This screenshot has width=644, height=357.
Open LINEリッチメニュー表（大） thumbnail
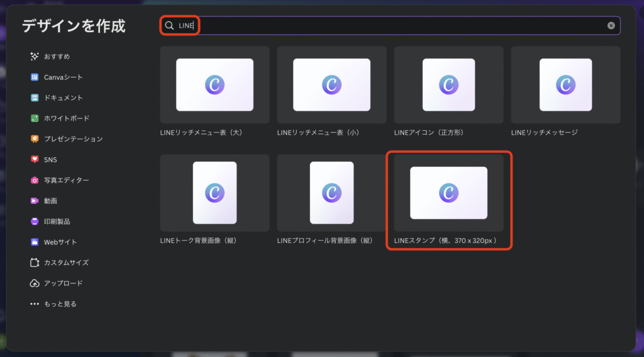point(215,85)
